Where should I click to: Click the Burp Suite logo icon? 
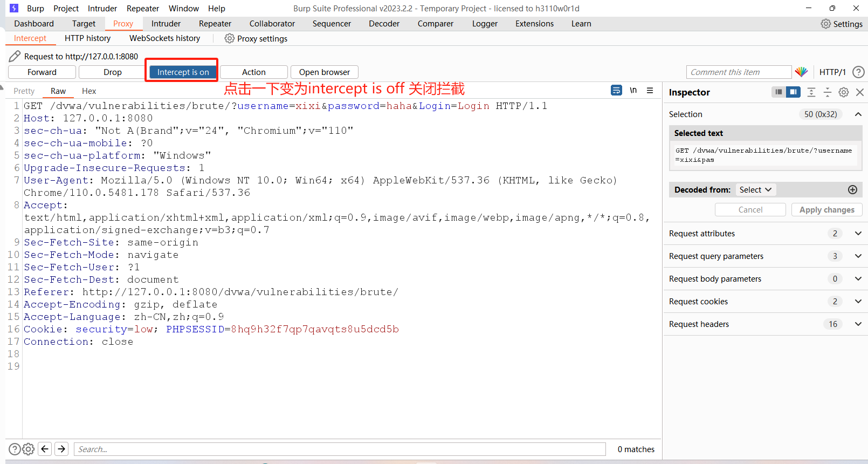[x=14, y=8]
